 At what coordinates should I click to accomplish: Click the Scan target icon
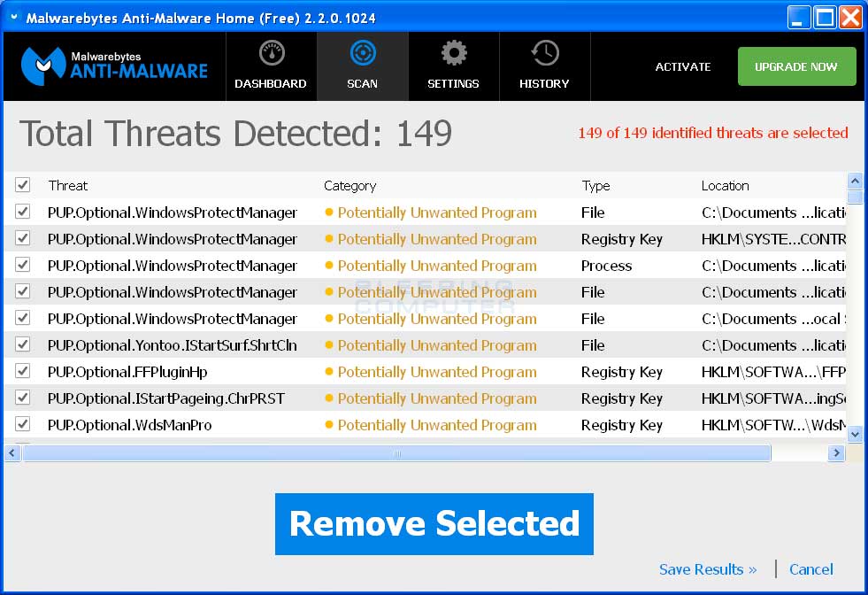click(363, 54)
